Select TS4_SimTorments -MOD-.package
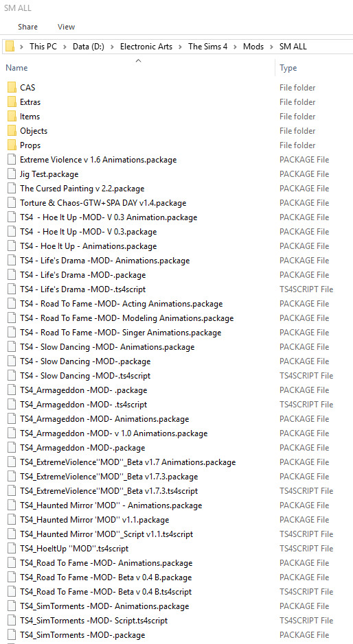The height and width of the screenshot is (644, 353). coord(82,635)
